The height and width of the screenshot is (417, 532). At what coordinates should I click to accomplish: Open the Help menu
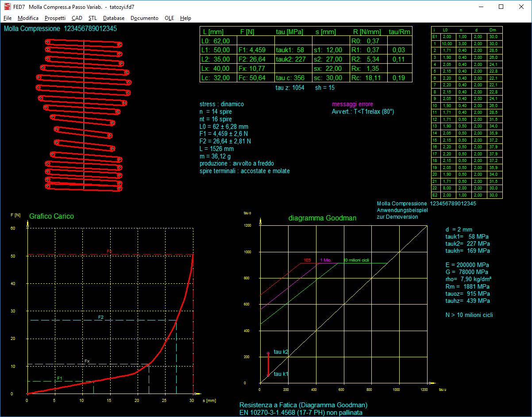click(x=185, y=18)
